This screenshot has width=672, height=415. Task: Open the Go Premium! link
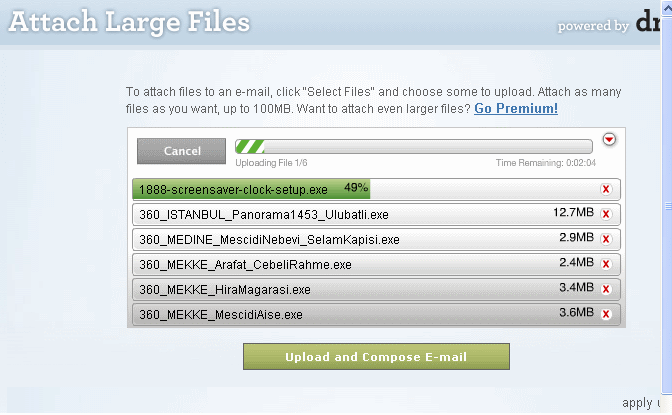(x=516, y=108)
